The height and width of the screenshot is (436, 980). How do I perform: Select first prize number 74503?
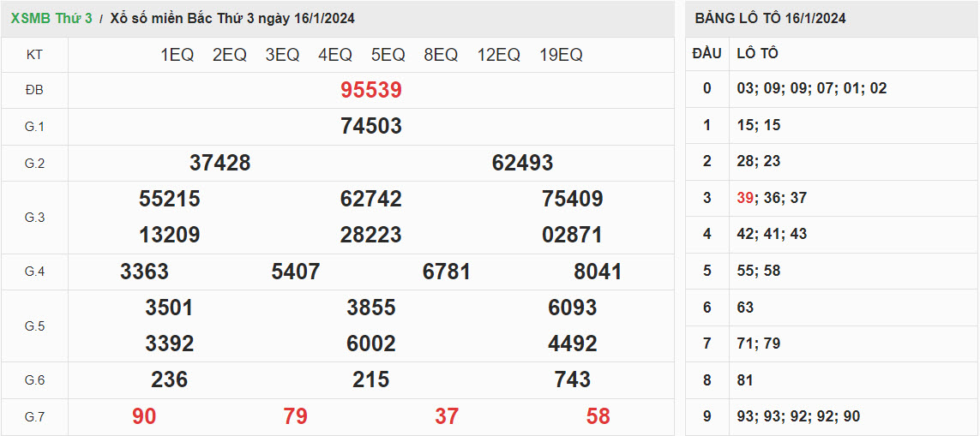(370, 126)
